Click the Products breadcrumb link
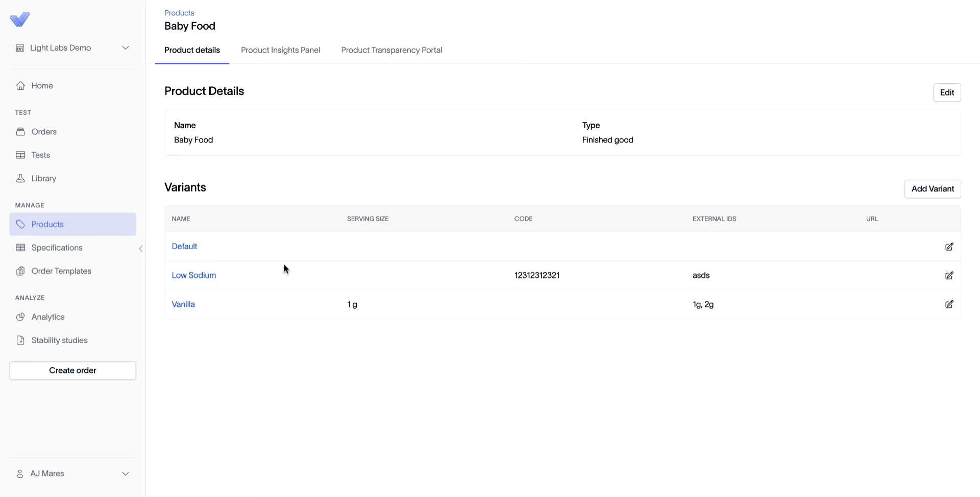The height and width of the screenshot is (497, 980). point(179,13)
